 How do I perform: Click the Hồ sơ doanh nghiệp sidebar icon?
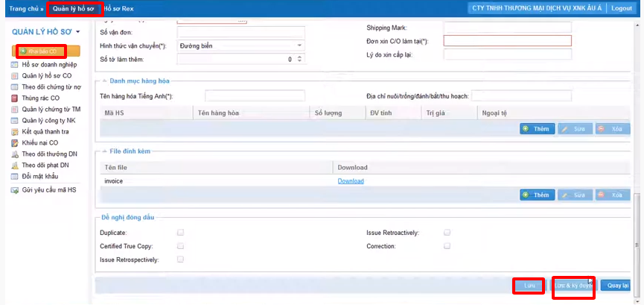coord(15,65)
